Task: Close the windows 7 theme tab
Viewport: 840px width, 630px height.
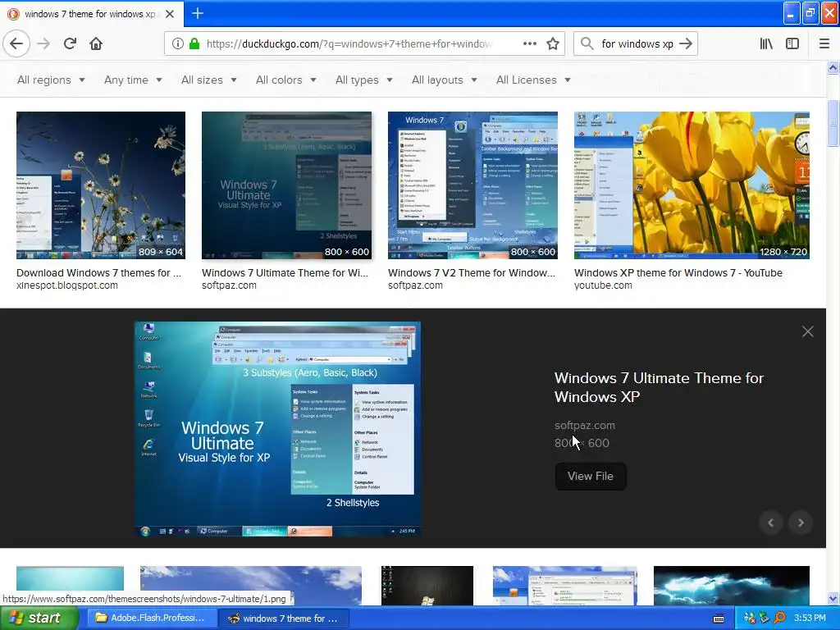Action: (x=170, y=14)
